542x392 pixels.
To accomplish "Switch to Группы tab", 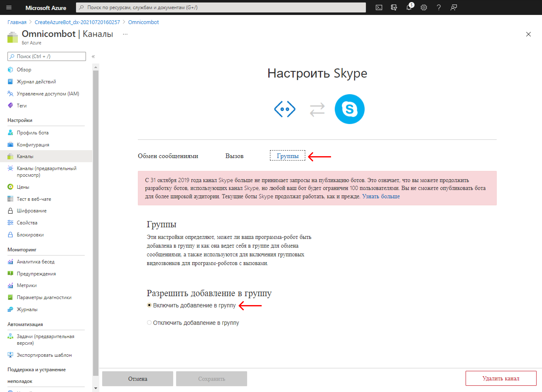I will point(287,156).
